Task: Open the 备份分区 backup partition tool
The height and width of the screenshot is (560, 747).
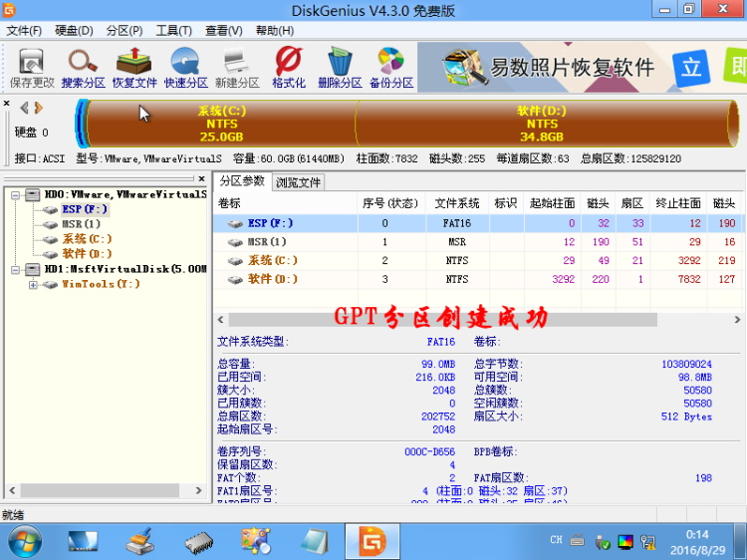Action: [391, 68]
